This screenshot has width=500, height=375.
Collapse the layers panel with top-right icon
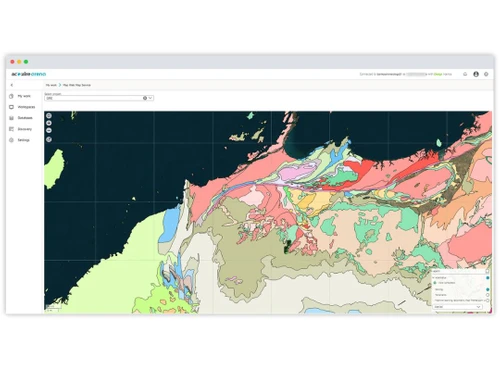[x=487, y=271]
